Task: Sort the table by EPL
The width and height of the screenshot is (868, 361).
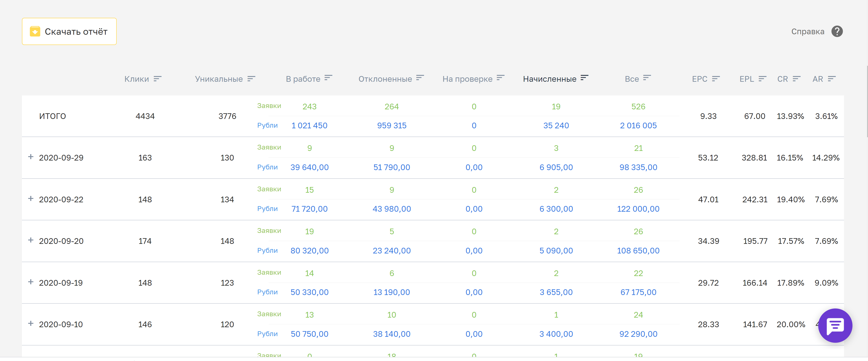Action: click(762, 79)
